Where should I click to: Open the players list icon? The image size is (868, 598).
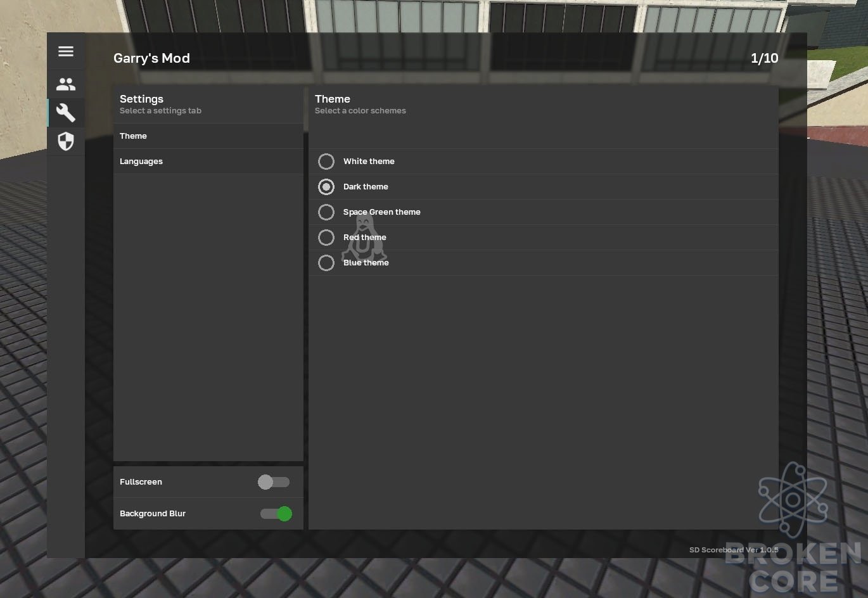click(66, 84)
